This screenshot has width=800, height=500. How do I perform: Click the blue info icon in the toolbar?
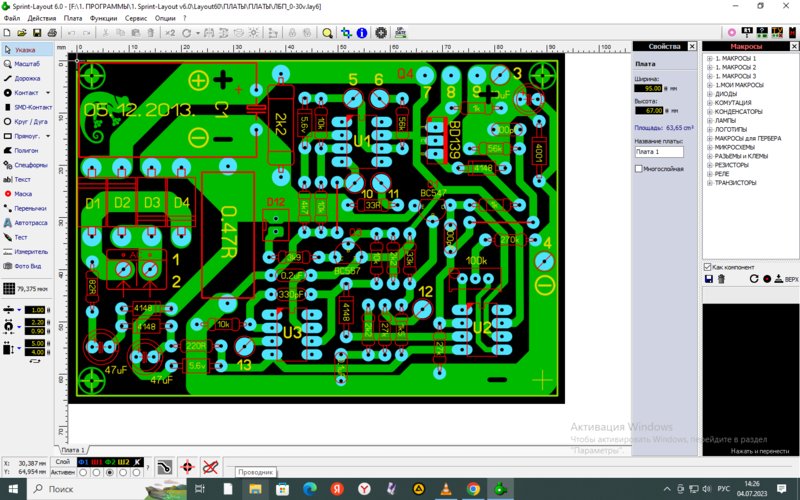tap(362, 33)
